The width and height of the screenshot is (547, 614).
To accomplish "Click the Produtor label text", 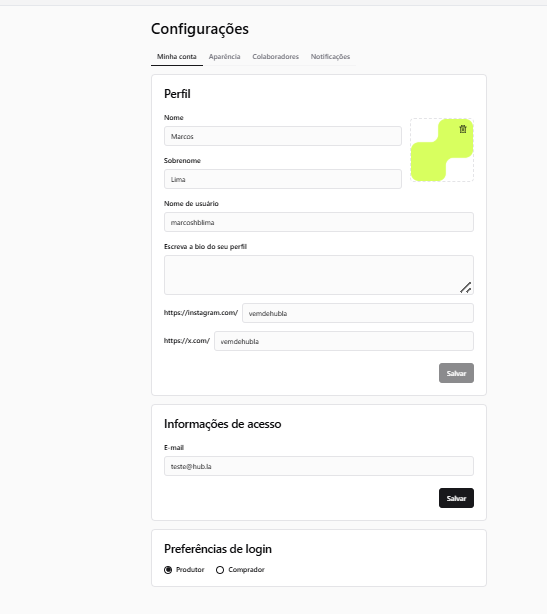I will pyautogui.click(x=190, y=570).
